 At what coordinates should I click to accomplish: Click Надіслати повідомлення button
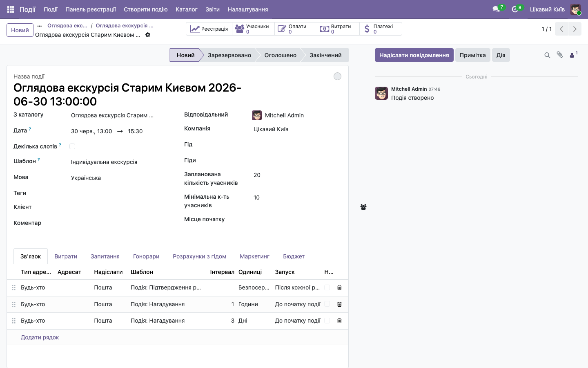tap(414, 55)
